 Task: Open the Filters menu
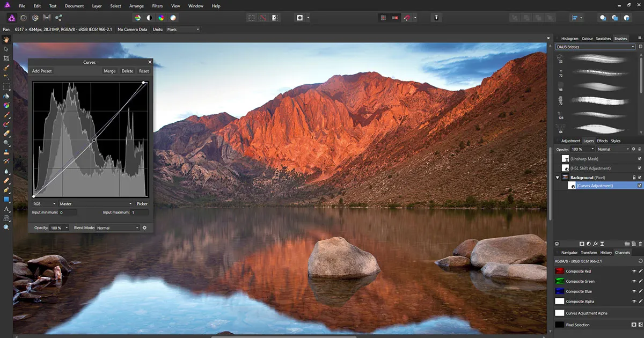coord(157,6)
